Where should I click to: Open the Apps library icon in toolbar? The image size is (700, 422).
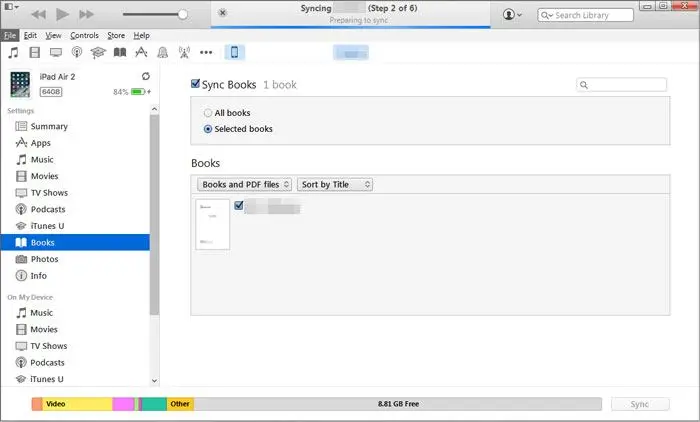[x=141, y=53]
